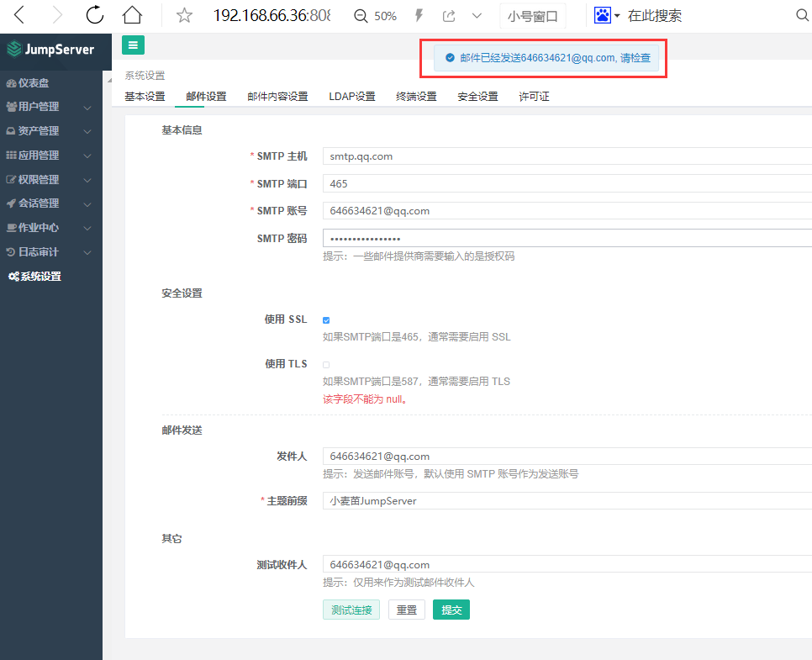Switch to 邮件内容设置 tab
This screenshot has height=660, width=812.
[277, 97]
